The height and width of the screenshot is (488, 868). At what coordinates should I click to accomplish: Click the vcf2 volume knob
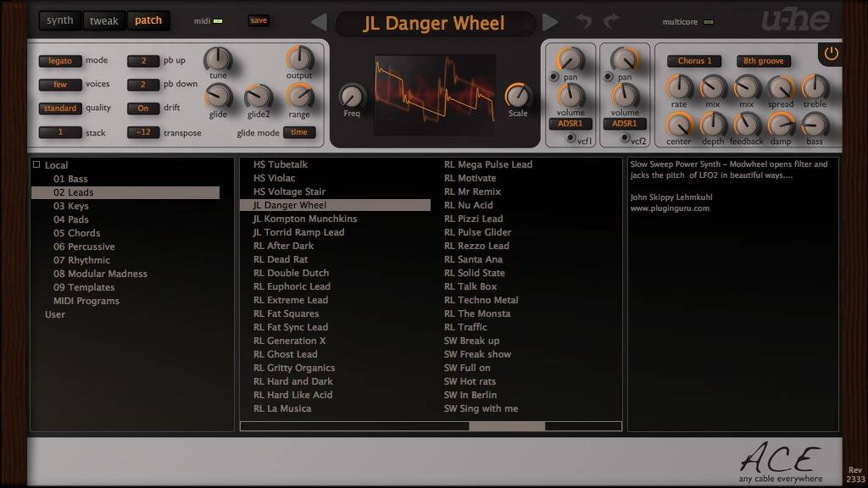[x=625, y=95]
